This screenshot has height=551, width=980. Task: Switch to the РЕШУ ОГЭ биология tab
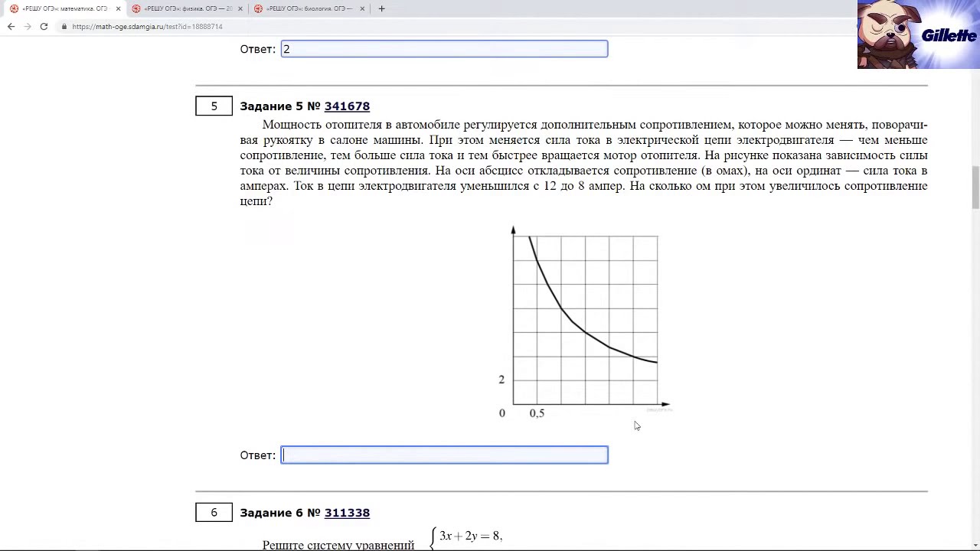tap(309, 8)
